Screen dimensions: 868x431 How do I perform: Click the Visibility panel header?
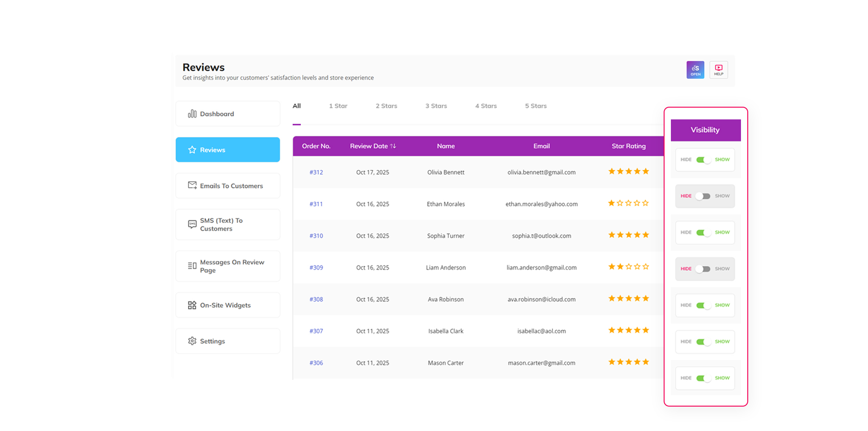point(705,130)
